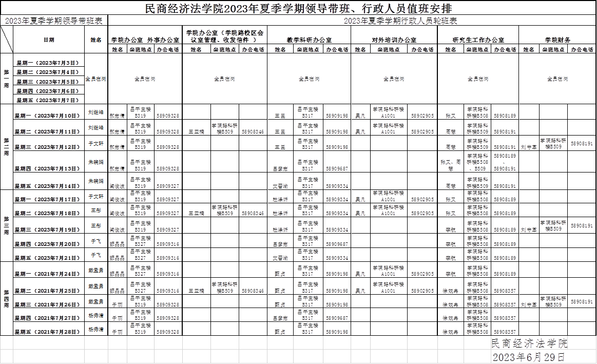This screenshot has height=364, width=597.
Task: Select the 教学科研办公室 header cell
Action: pyautogui.click(x=309, y=40)
